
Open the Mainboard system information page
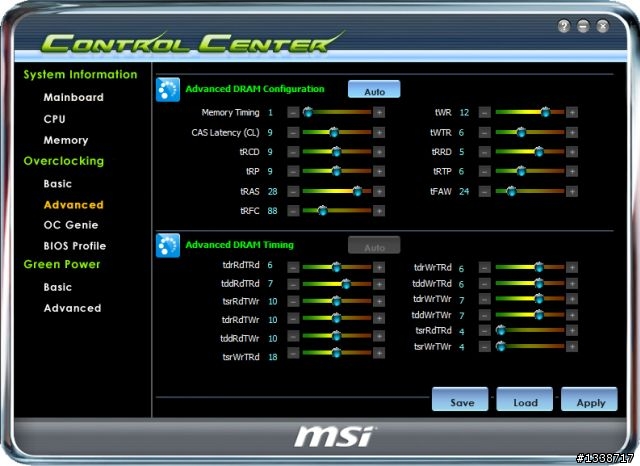73,97
